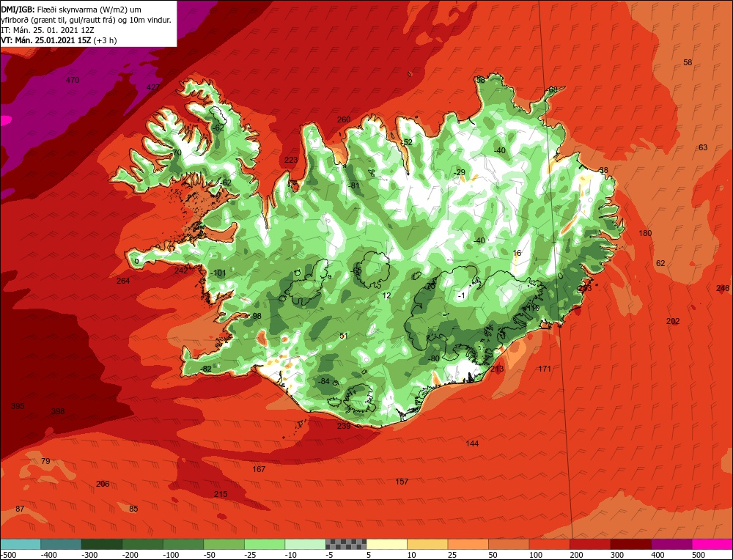The height and width of the screenshot is (560, 733).
Task: Click the '180' value off the east coast
Action: [x=645, y=233]
